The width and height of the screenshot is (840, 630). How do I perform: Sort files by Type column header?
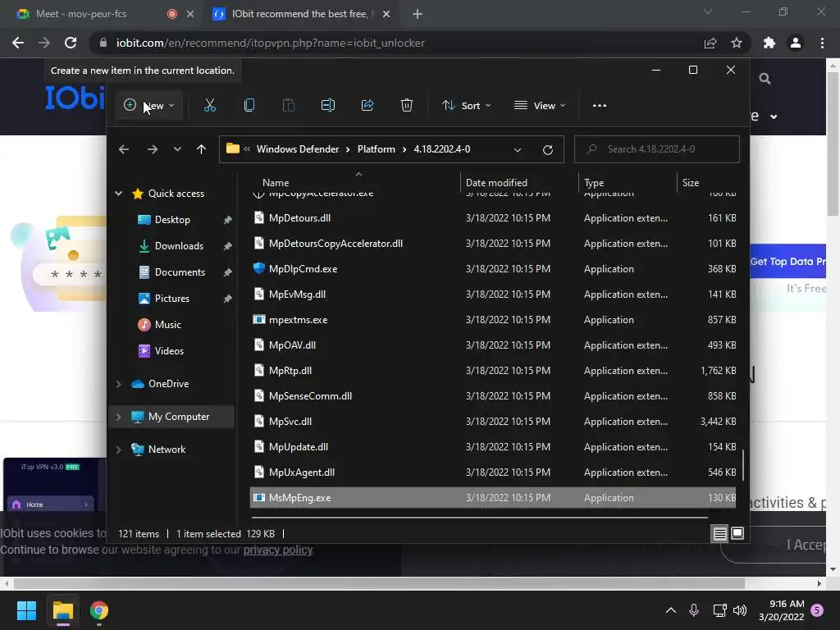tap(594, 183)
